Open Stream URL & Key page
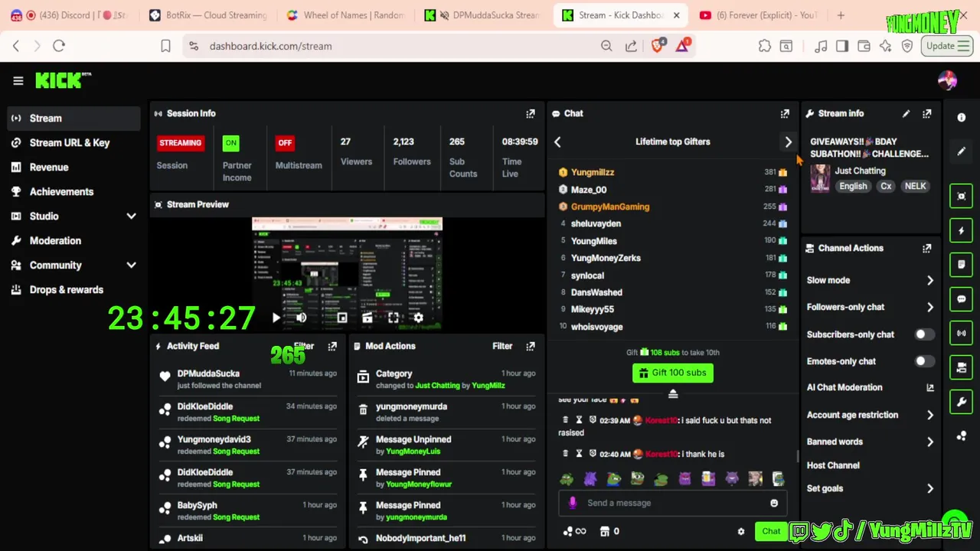The image size is (980, 551). pos(73,142)
